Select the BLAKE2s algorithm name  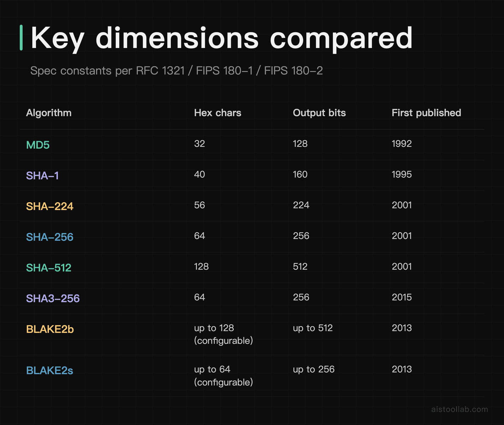click(50, 371)
